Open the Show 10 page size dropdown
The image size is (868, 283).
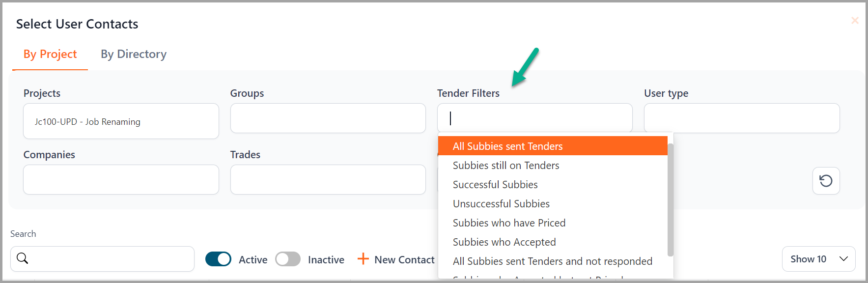tap(818, 259)
